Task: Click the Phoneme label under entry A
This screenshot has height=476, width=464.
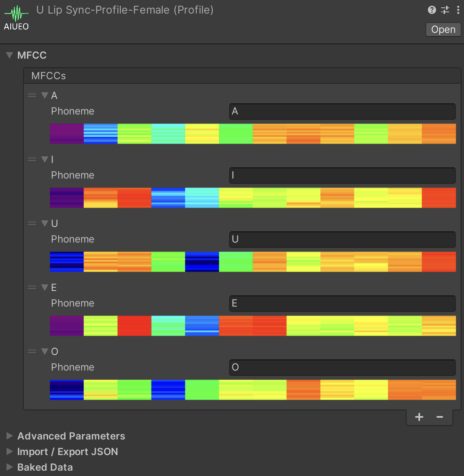Action: (x=73, y=112)
